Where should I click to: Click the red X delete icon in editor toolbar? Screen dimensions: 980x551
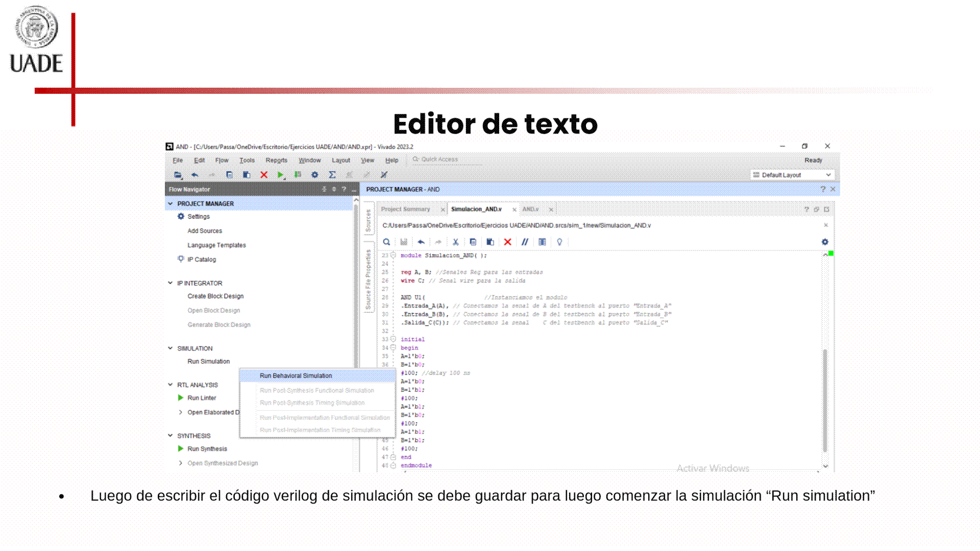click(507, 242)
